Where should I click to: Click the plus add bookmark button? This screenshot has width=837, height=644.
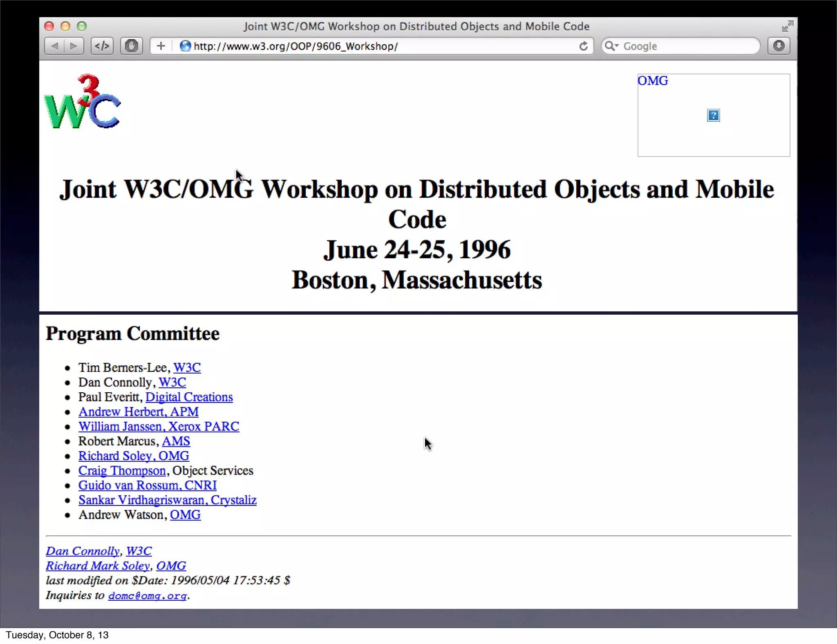click(x=161, y=46)
